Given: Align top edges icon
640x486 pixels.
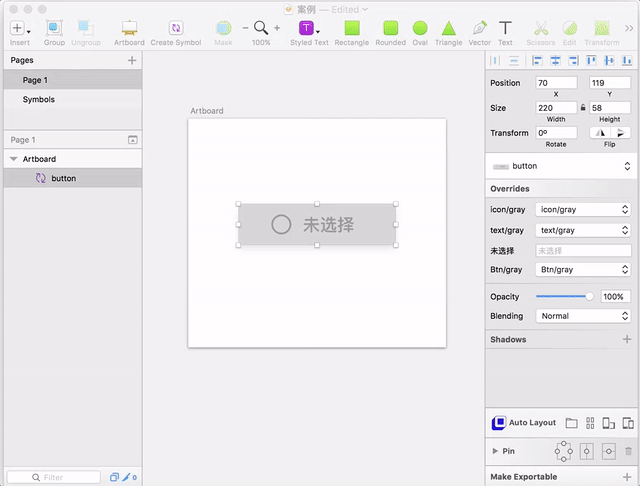Looking at the screenshot, I should [x=591, y=61].
